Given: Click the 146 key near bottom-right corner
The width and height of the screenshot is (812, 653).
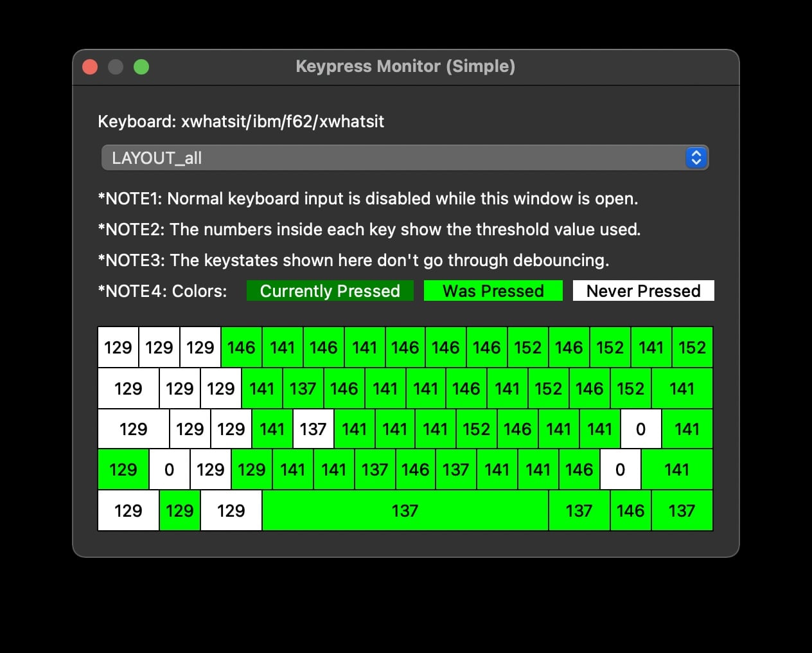Looking at the screenshot, I should pyautogui.click(x=631, y=510).
